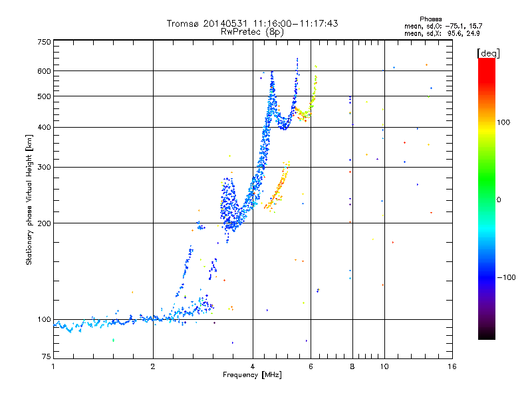
Task: Click the y-axis label '600'
Action: (44, 71)
